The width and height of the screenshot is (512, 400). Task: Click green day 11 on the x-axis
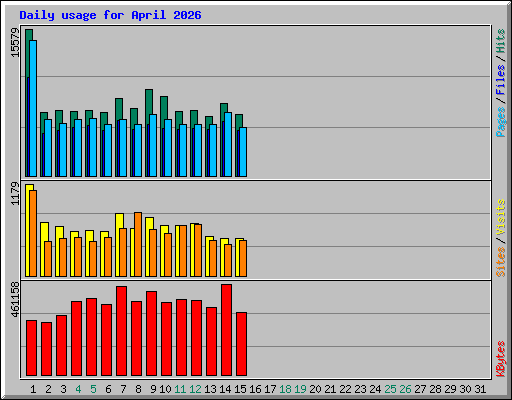(180, 389)
